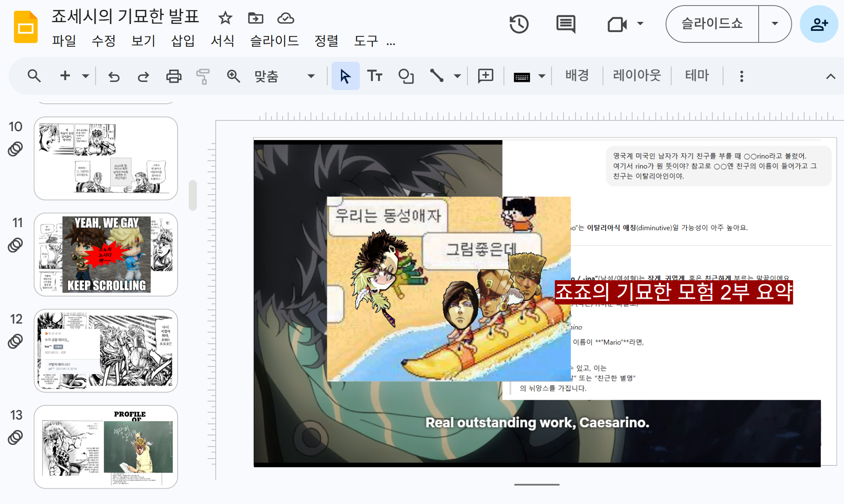The height and width of the screenshot is (504, 844).
Task: Select slide 10 thumbnail
Action: click(x=106, y=158)
